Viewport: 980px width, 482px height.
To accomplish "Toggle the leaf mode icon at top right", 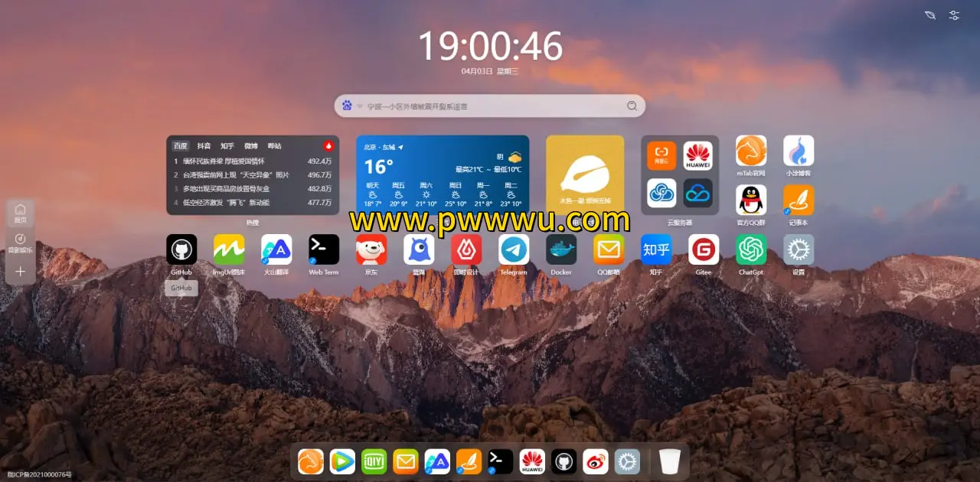I will point(929,15).
